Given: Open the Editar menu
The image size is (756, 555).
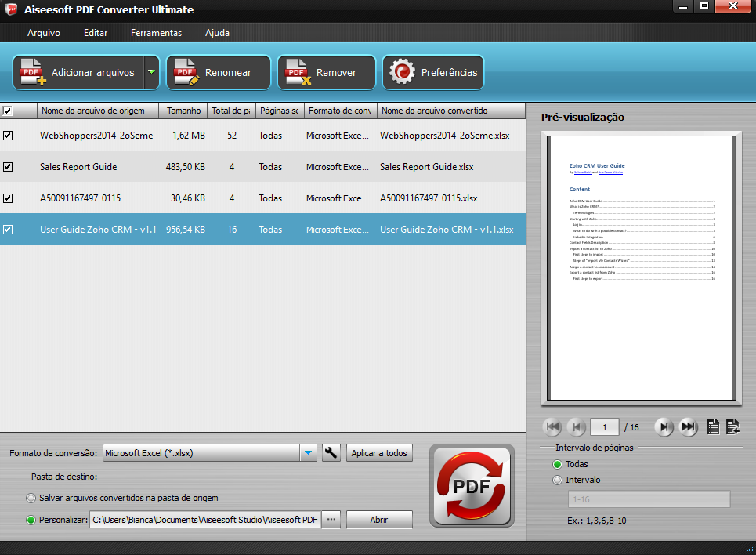Looking at the screenshot, I should pos(96,33).
